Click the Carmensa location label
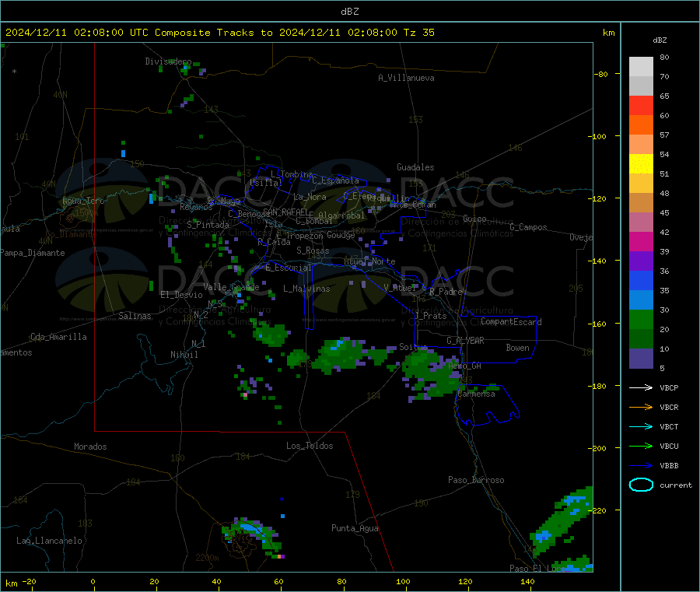 coord(476,394)
